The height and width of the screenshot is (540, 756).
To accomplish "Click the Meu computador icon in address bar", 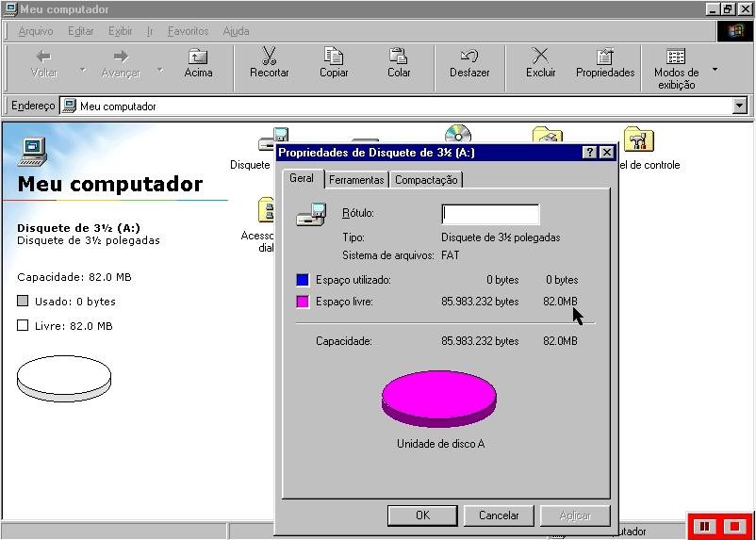I will pyautogui.click(x=70, y=106).
